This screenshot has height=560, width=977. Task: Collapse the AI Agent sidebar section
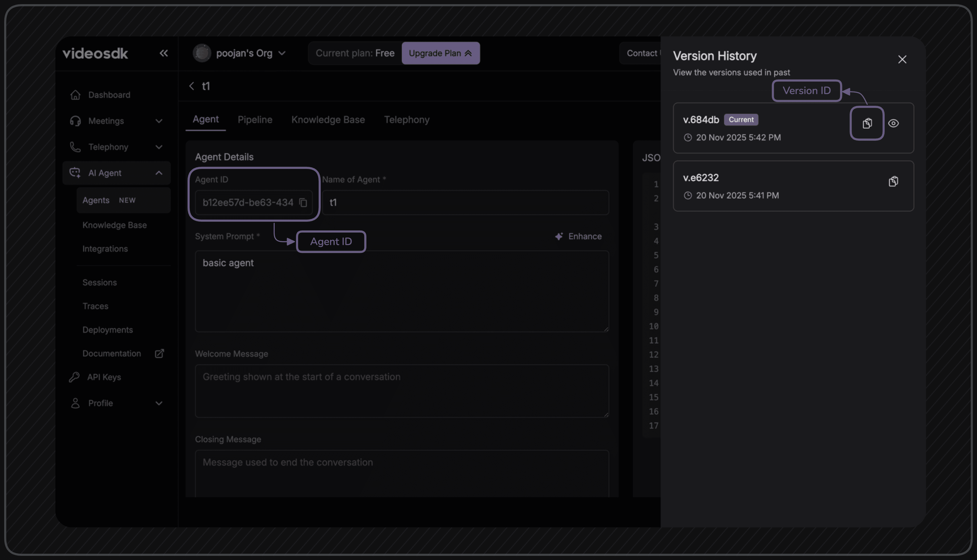pyautogui.click(x=159, y=173)
